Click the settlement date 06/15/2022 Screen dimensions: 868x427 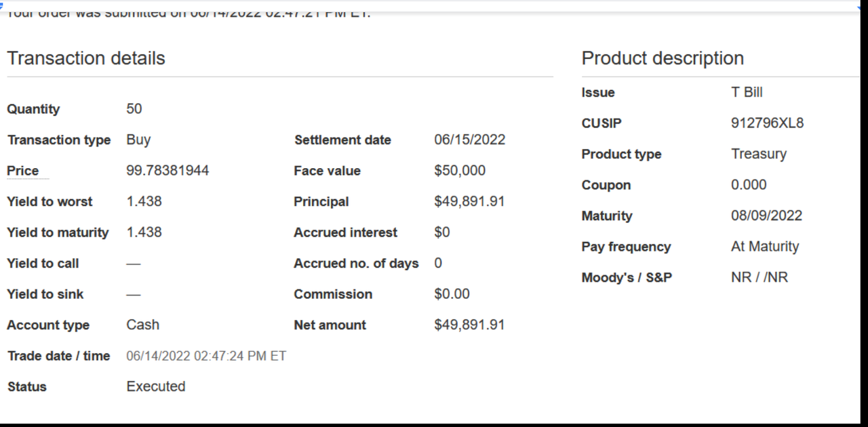[x=469, y=140]
